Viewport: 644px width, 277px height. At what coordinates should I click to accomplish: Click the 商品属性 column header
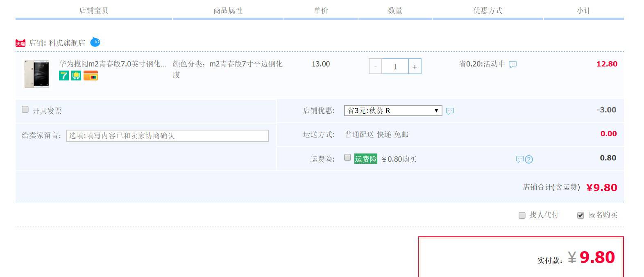pos(228,11)
